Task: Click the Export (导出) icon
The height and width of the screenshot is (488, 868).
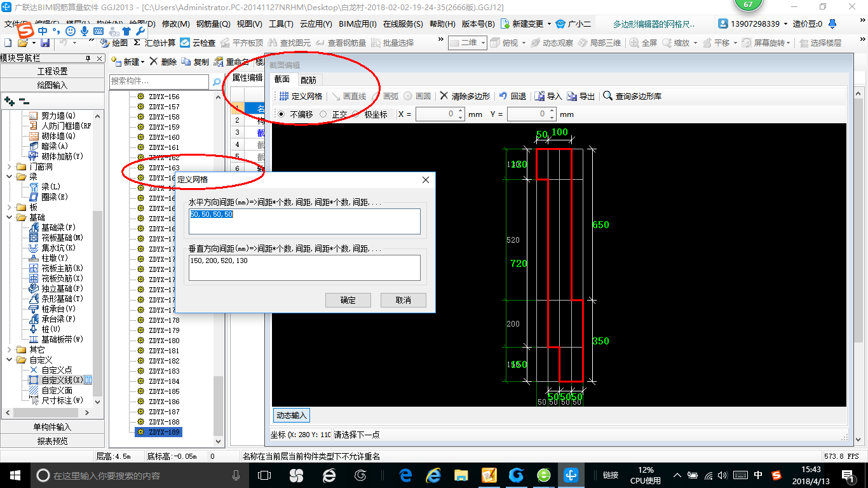Action: click(572, 97)
